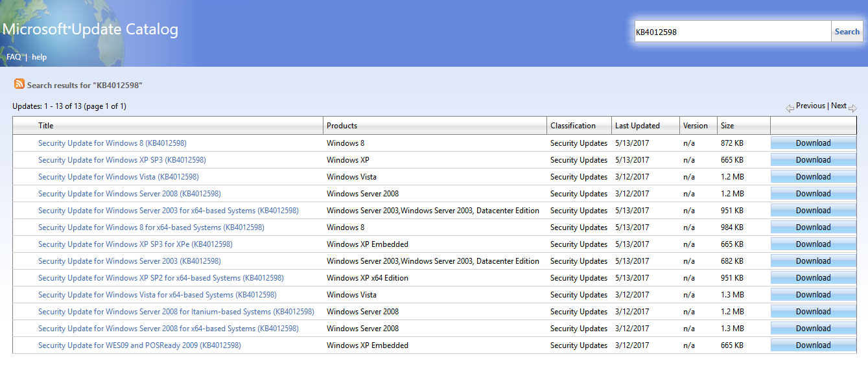Download Windows XP SP2 x64-based update
The width and height of the screenshot is (868, 372).
(813, 278)
